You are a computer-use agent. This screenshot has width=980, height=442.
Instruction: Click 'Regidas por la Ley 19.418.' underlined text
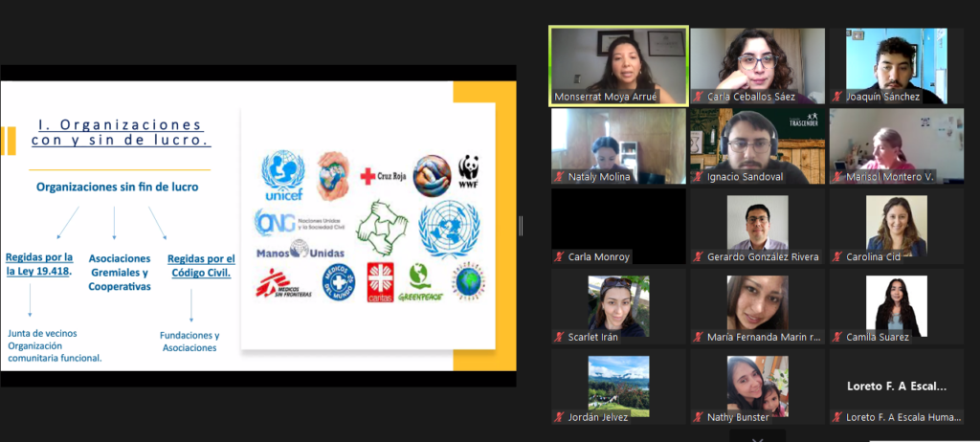[x=39, y=264]
